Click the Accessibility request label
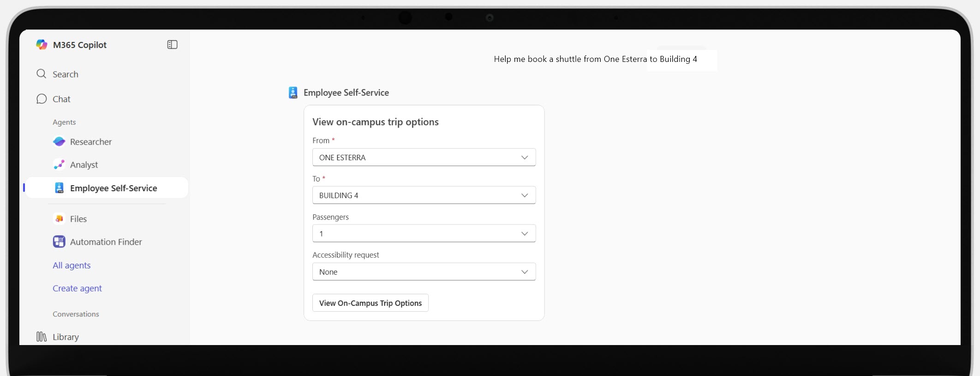Viewport: 980px width, 376px height. click(346, 255)
